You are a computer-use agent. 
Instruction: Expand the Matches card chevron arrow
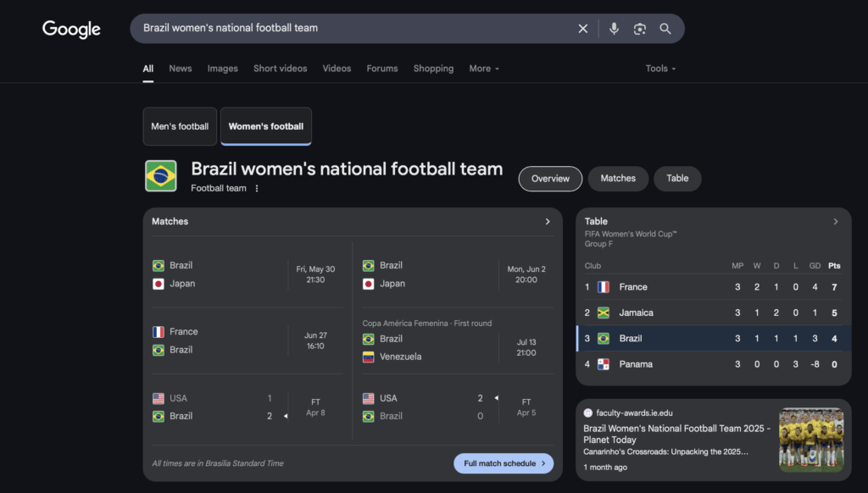coord(548,221)
